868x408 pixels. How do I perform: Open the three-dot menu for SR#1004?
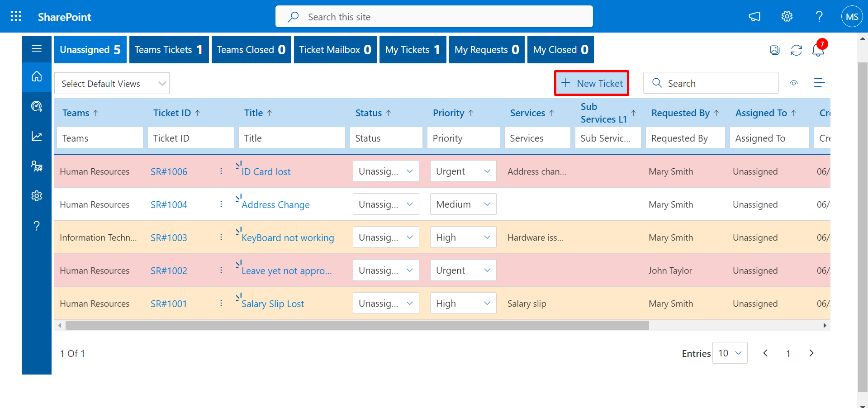pos(221,204)
